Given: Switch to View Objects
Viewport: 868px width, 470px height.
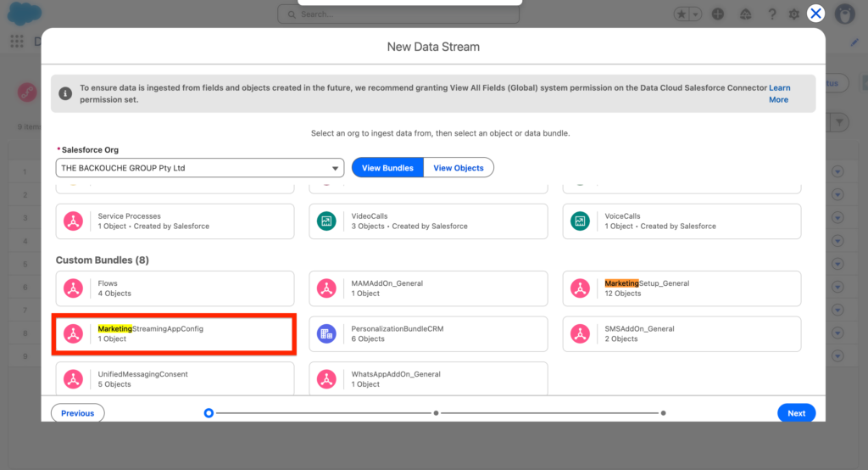Looking at the screenshot, I should click(x=459, y=168).
